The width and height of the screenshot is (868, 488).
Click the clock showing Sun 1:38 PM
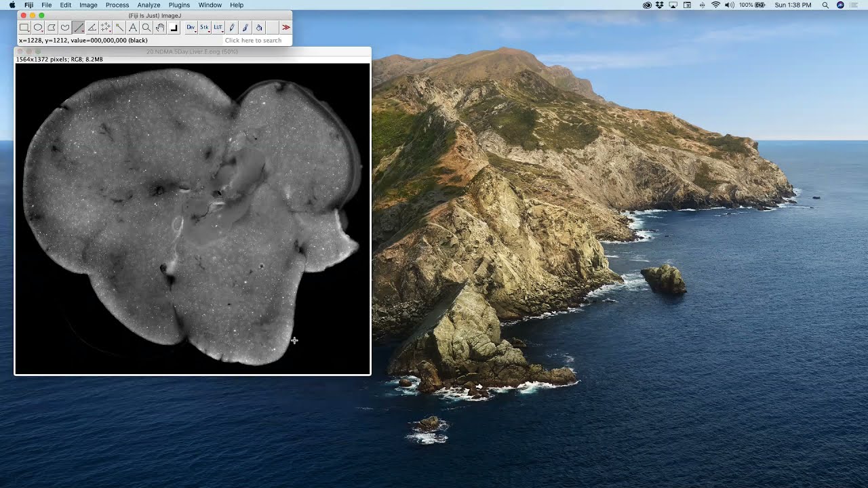tap(793, 5)
